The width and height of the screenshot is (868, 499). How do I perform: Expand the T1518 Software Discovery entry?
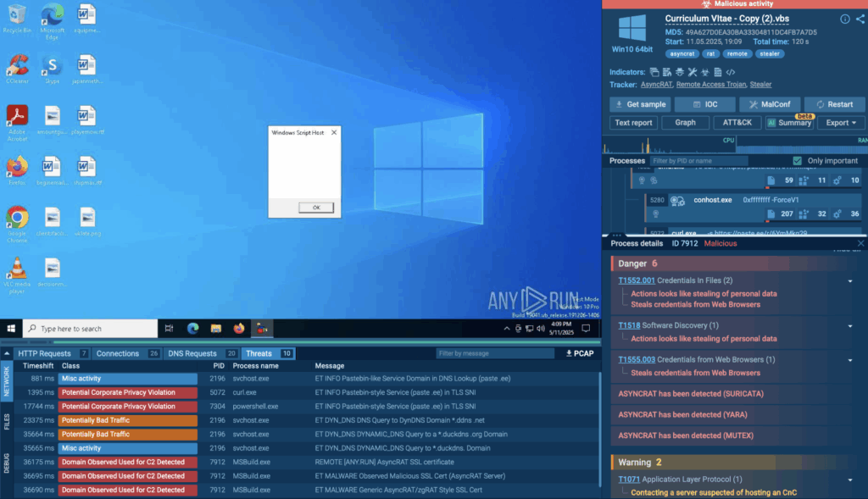(x=850, y=326)
